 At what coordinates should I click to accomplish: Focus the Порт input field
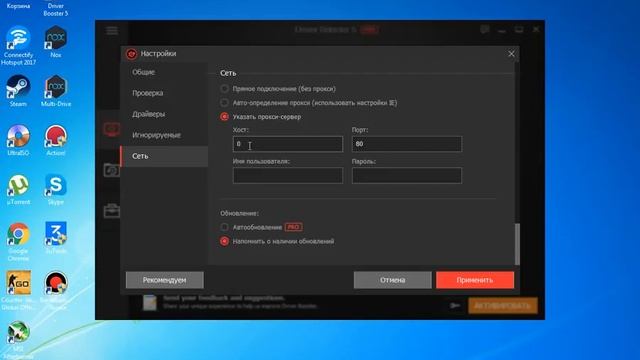[x=407, y=144]
